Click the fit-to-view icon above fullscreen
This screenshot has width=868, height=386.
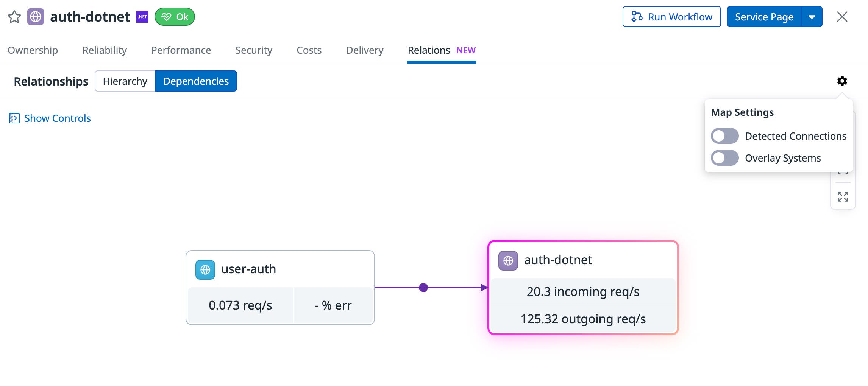tap(843, 170)
